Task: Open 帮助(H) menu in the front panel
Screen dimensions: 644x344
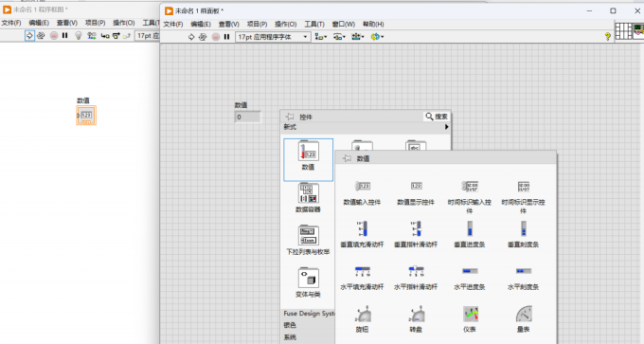Action: point(373,25)
